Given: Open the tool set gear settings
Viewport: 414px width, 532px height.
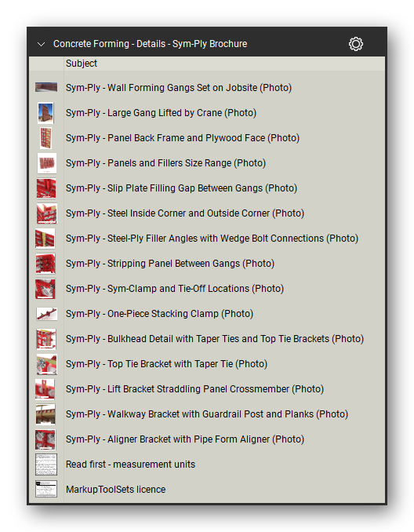Looking at the screenshot, I should tap(356, 44).
